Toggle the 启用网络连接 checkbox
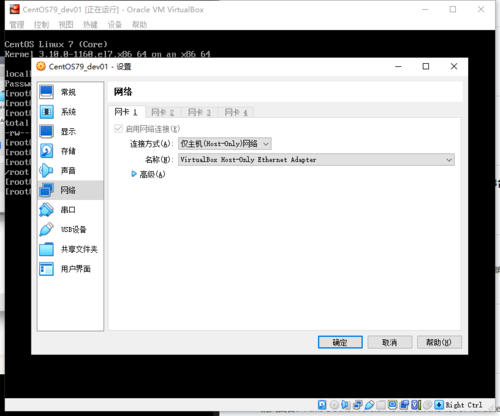The height and width of the screenshot is (416, 500). [118, 129]
